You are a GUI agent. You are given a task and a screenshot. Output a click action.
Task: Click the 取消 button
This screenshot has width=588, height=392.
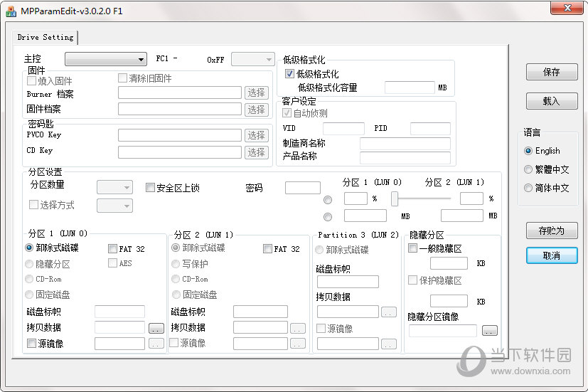point(552,255)
